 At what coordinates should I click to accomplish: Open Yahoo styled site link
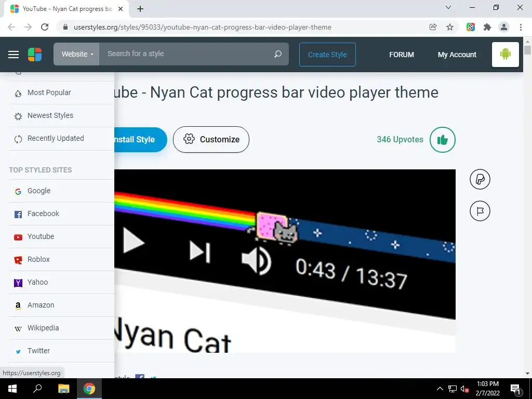point(61,282)
